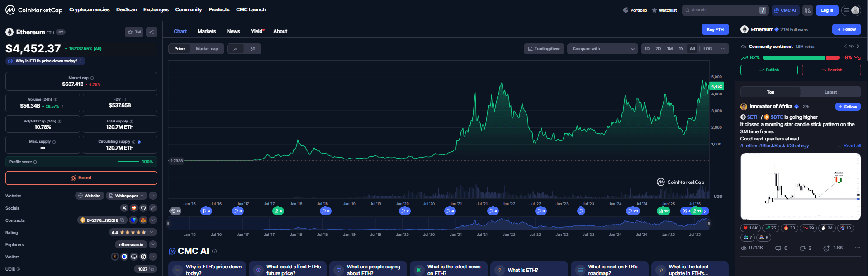The height and width of the screenshot is (276, 868).
Task: Switch chart to Market cap view
Action: 207,49
